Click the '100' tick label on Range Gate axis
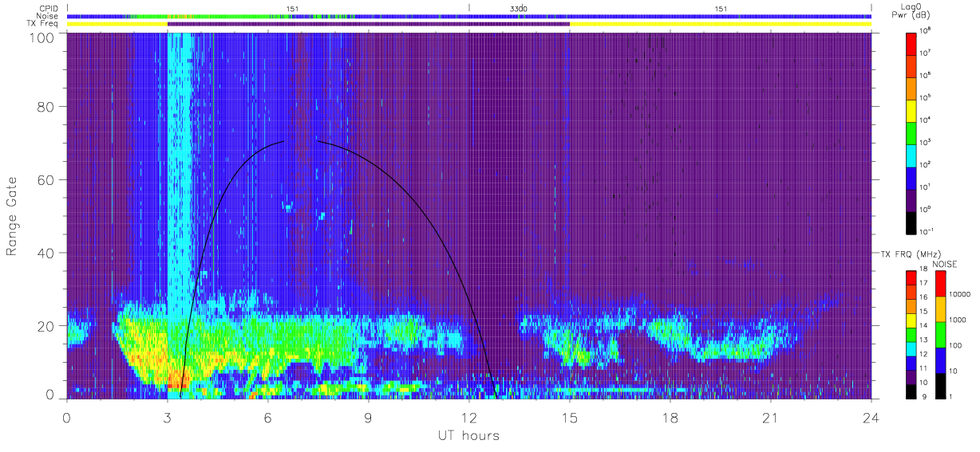Screen dimensions: 980x452 [x=41, y=37]
